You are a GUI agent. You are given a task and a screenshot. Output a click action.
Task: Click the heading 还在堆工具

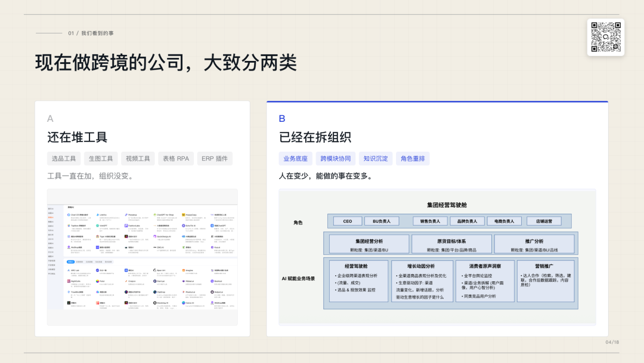77,137
